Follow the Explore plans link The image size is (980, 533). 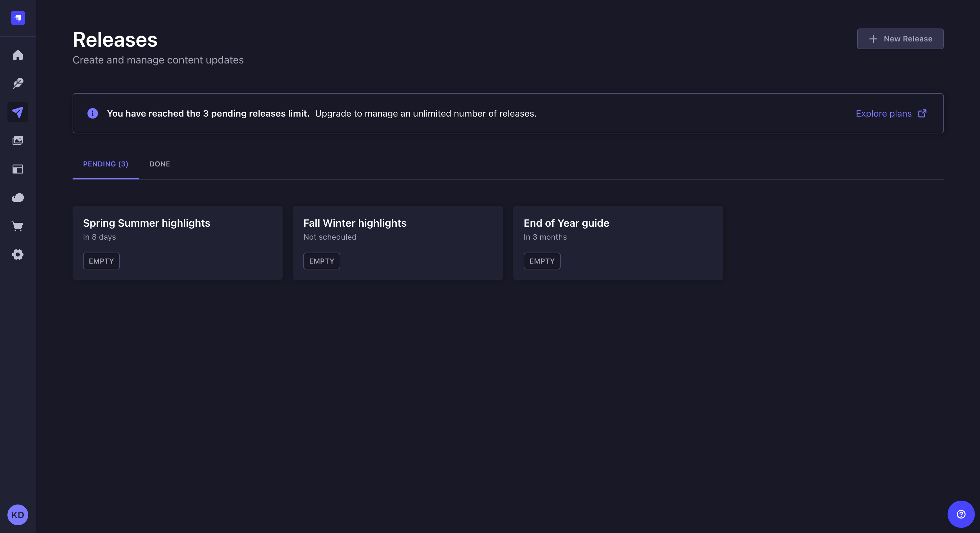[883, 113]
